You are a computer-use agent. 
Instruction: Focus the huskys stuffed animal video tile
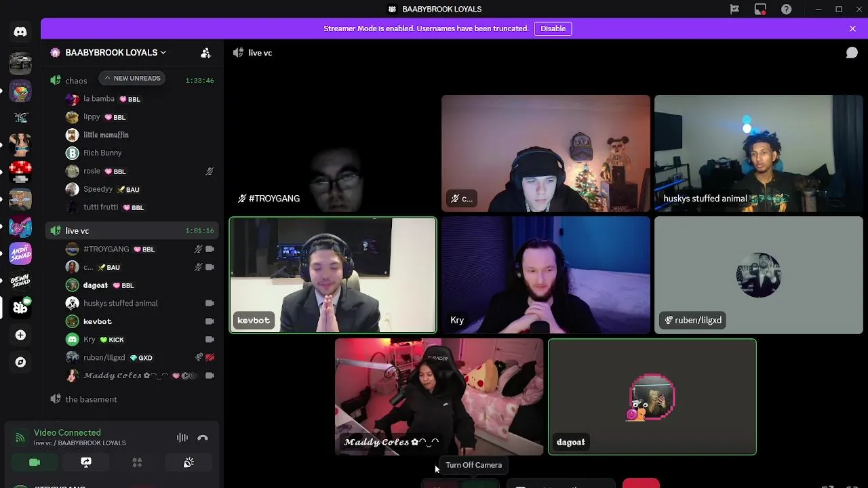759,154
